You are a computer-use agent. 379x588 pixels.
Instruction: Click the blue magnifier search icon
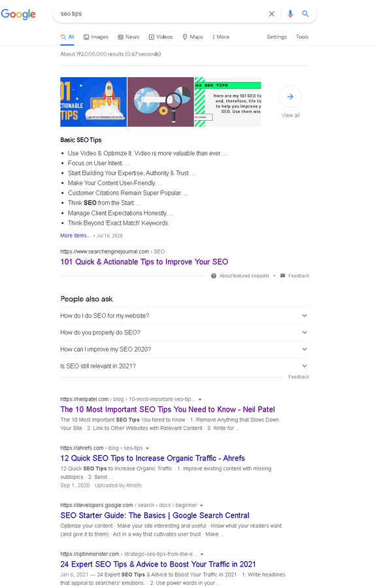tap(305, 14)
